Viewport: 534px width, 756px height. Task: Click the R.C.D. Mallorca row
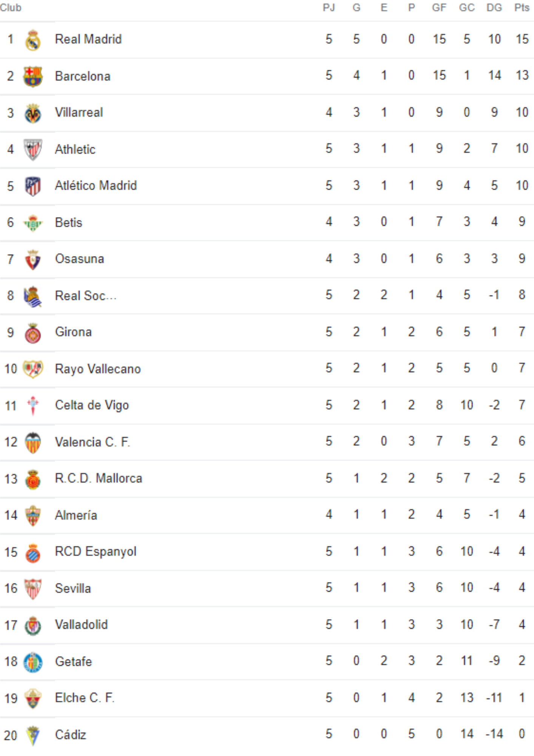(267, 479)
